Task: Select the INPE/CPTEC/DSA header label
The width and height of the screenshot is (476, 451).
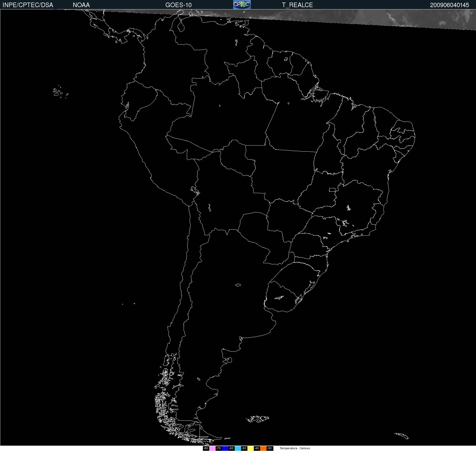Action: [x=28, y=5]
